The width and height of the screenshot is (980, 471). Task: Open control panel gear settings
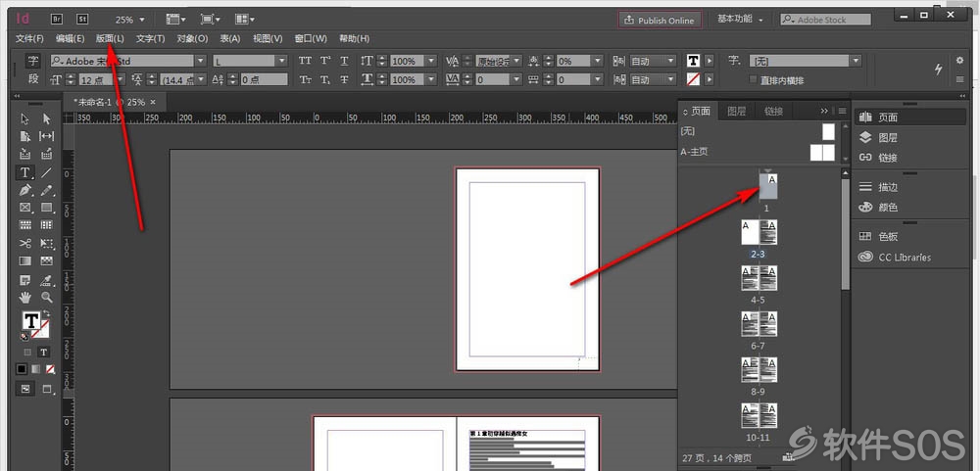(x=960, y=61)
